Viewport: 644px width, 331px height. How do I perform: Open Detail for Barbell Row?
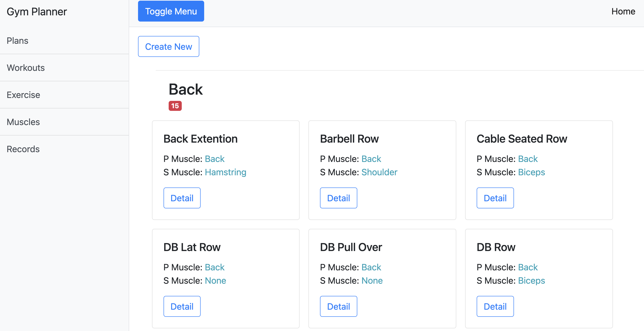point(338,198)
